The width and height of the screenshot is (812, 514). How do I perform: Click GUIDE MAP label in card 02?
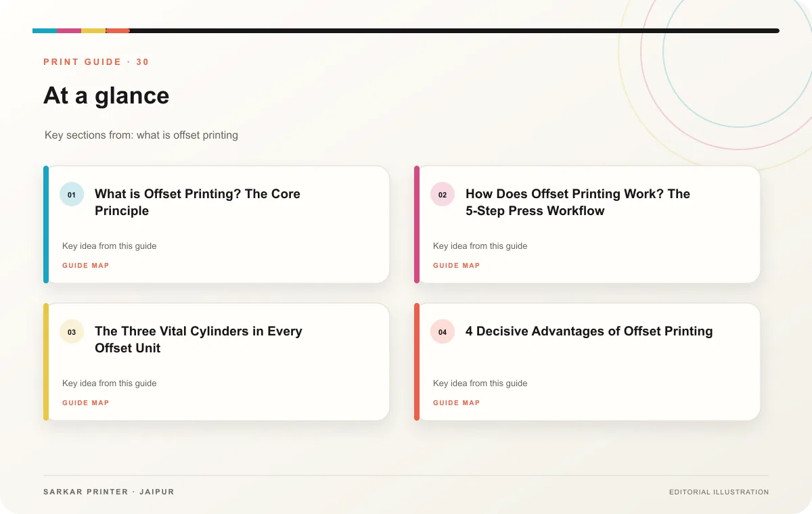click(457, 266)
